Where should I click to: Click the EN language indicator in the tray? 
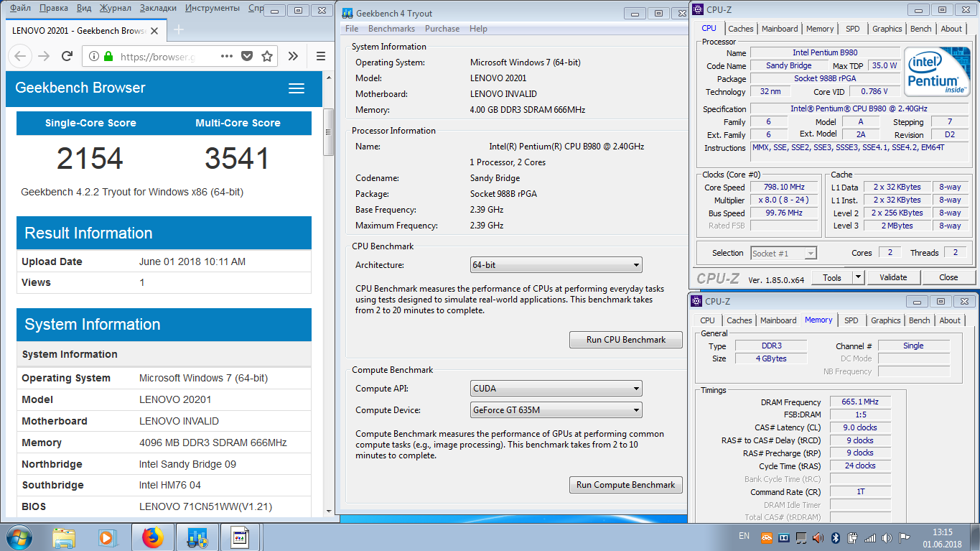[744, 536]
